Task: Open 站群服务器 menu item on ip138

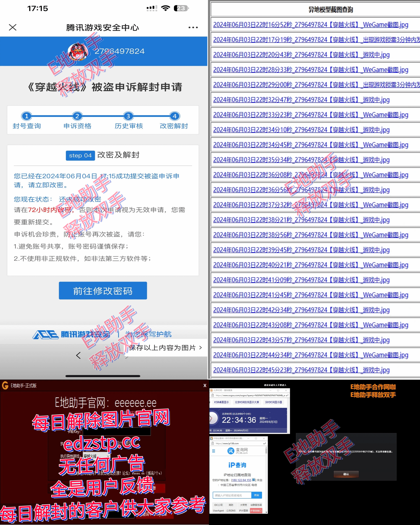Action: [256, 505]
